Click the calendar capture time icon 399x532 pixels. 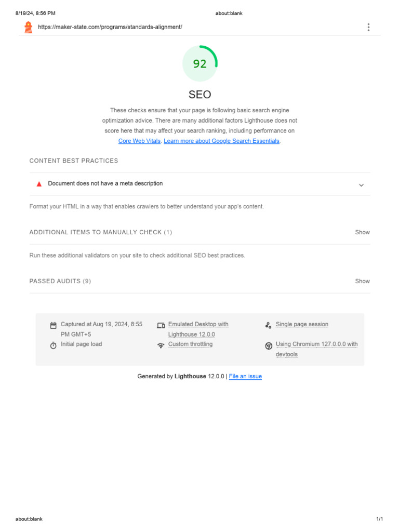[53, 325]
